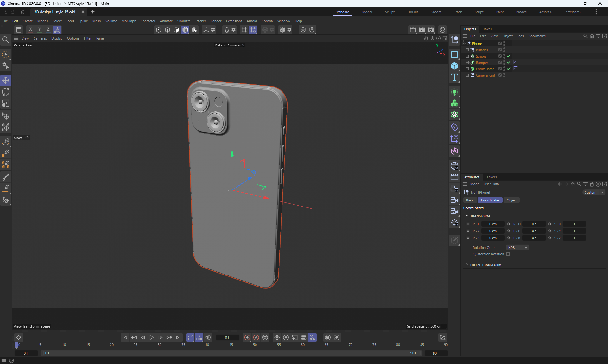
Task: Expand the Camera_unit tree item
Action: coord(467,75)
